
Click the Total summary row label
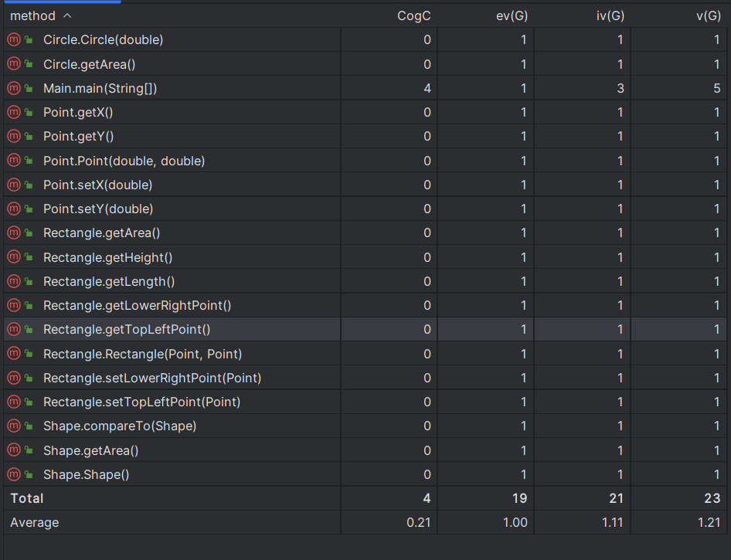27,498
